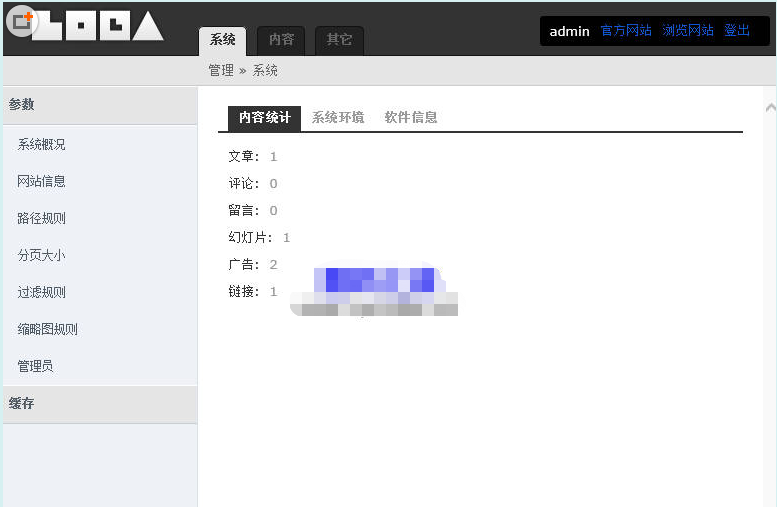Image resolution: width=777 pixels, height=507 pixels.
Task: Click the screen recorder icon in top-left corner
Action: pos(20,20)
